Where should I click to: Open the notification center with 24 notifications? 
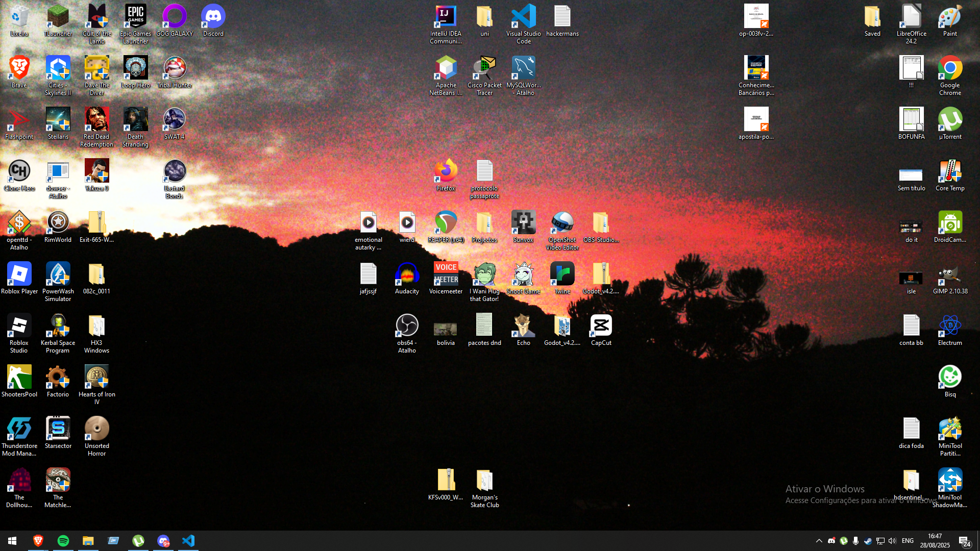pyautogui.click(x=964, y=541)
